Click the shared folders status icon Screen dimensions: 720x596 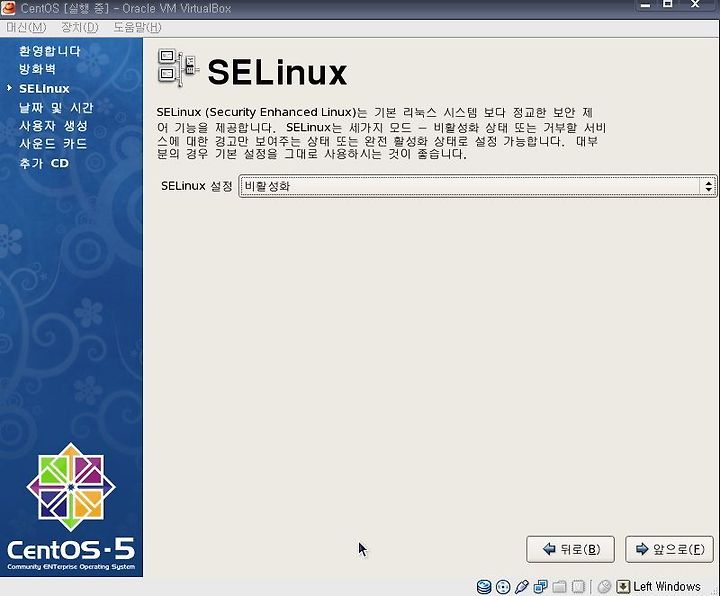click(x=559, y=586)
